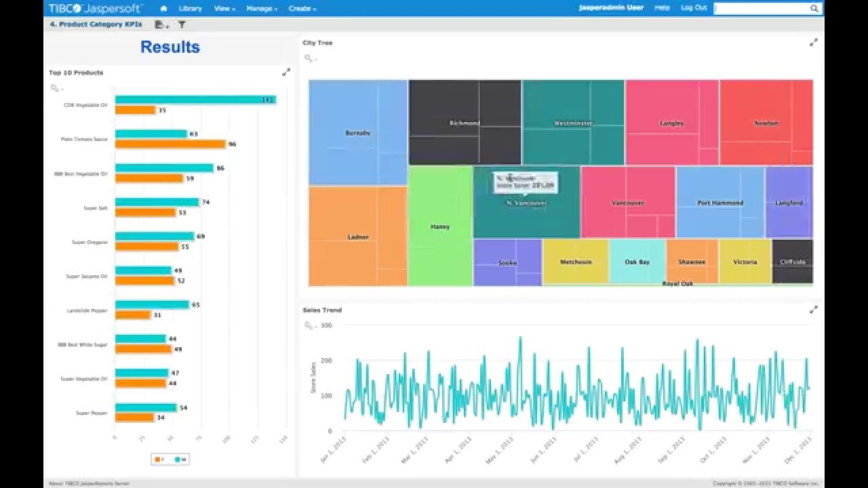Click the teal Super Pepper bar
The height and width of the screenshot is (488, 868).
(x=146, y=407)
